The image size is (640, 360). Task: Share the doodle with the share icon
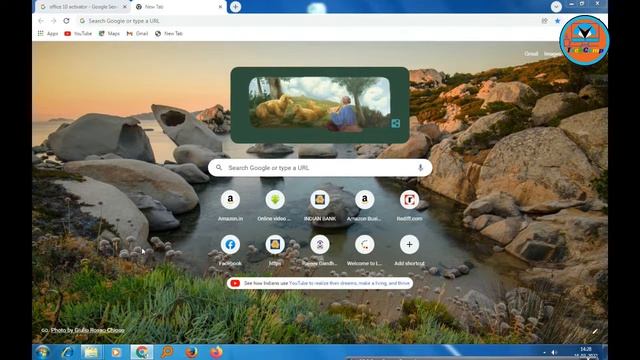[396, 123]
